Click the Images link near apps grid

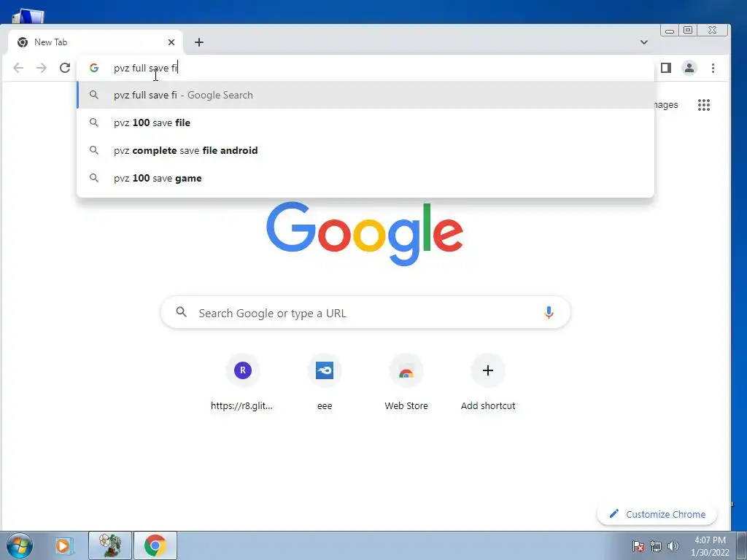pyautogui.click(x=666, y=105)
